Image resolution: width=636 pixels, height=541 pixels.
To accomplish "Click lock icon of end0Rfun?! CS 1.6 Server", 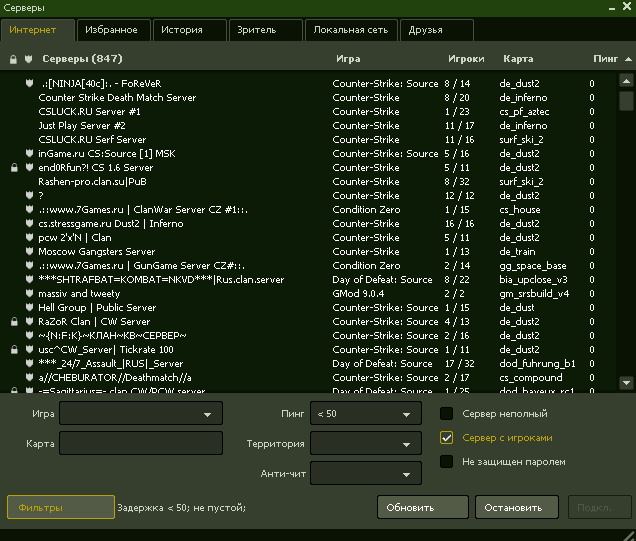I will (14, 167).
